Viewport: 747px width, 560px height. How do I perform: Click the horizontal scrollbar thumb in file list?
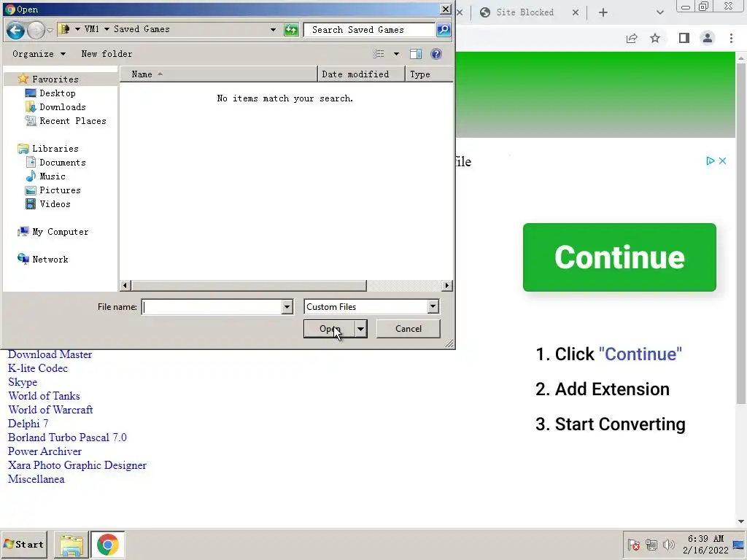pos(249,286)
